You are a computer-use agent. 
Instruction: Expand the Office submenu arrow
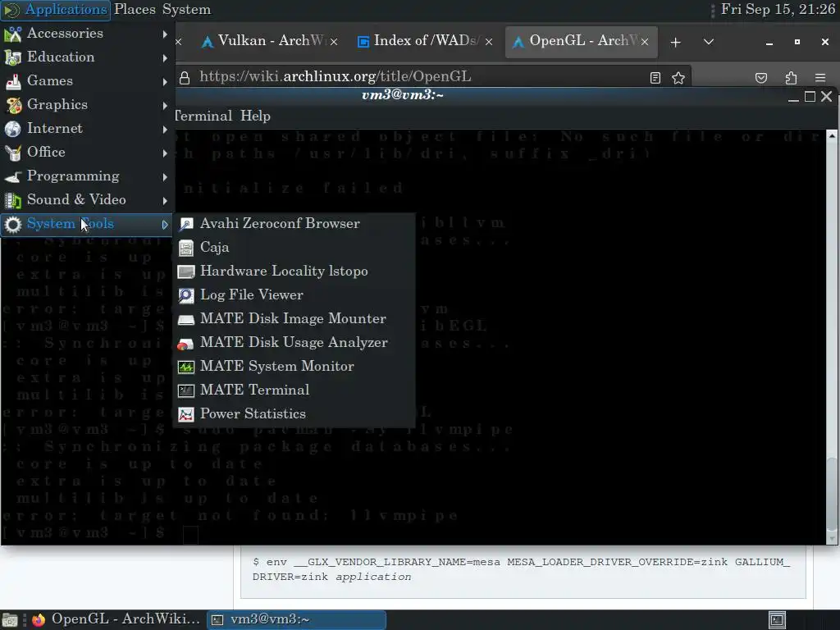coord(165,153)
